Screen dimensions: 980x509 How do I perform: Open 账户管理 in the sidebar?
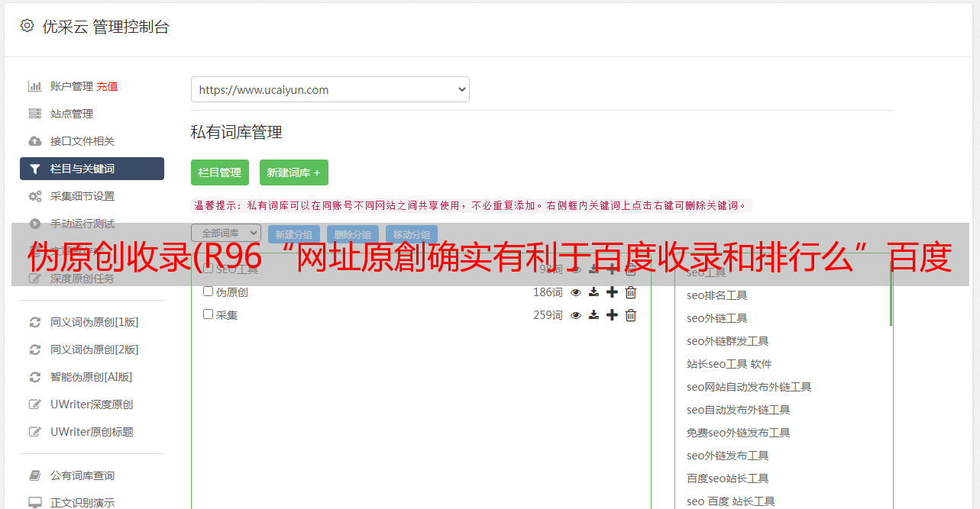tap(72, 86)
